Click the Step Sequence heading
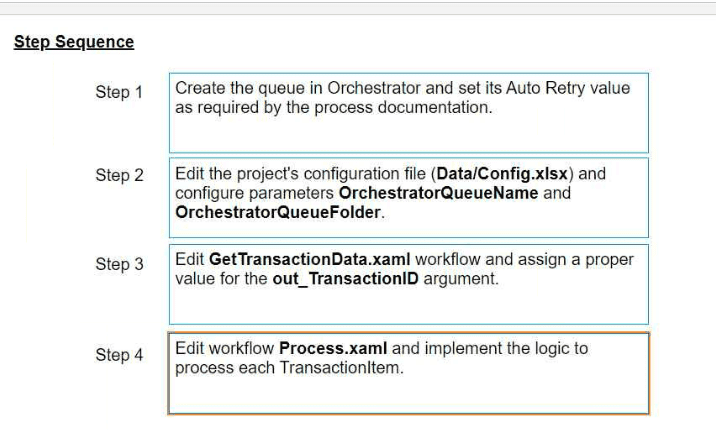The image size is (716, 435). click(x=74, y=42)
